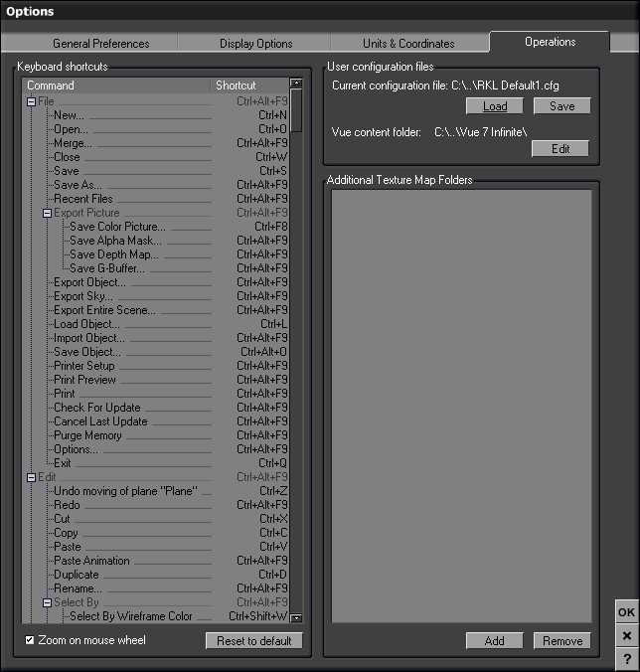Collapse the Edit command group

31,477
